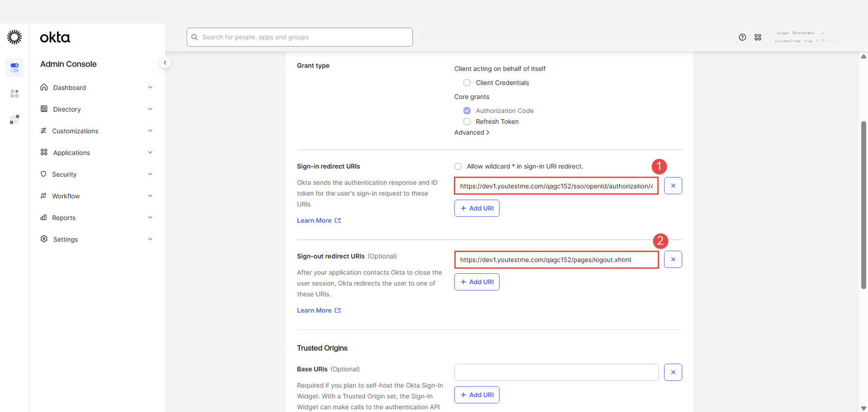Open Learn More link for Sign-out redirect

point(318,311)
